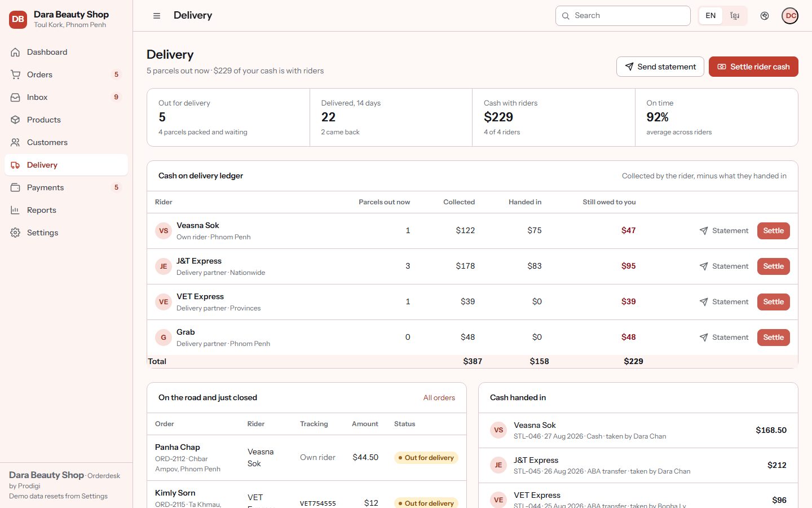The width and height of the screenshot is (812, 508).
Task: Click the hamburger menu icon
Action: pyautogui.click(x=157, y=16)
